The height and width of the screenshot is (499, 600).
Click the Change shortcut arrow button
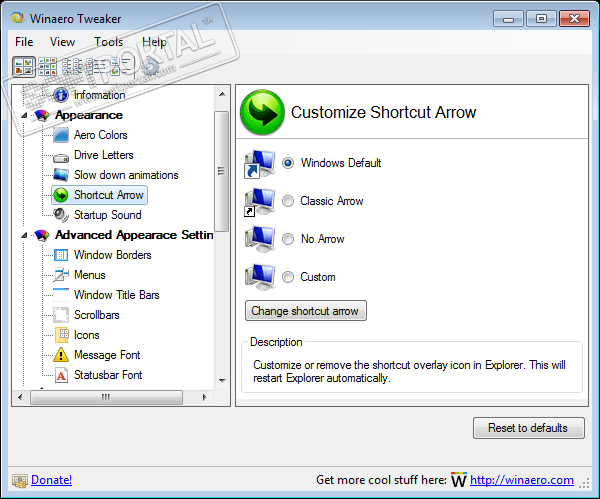(306, 311)
